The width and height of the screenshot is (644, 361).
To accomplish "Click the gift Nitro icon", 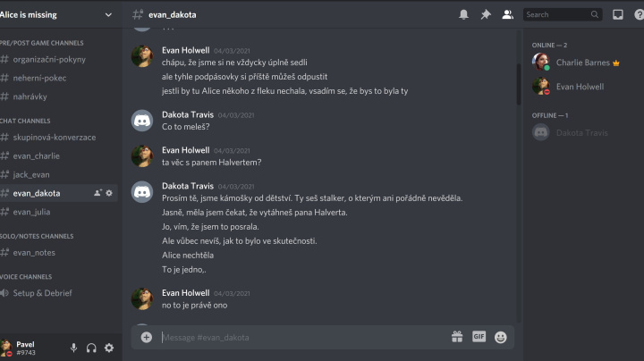I will pos(457,337).
